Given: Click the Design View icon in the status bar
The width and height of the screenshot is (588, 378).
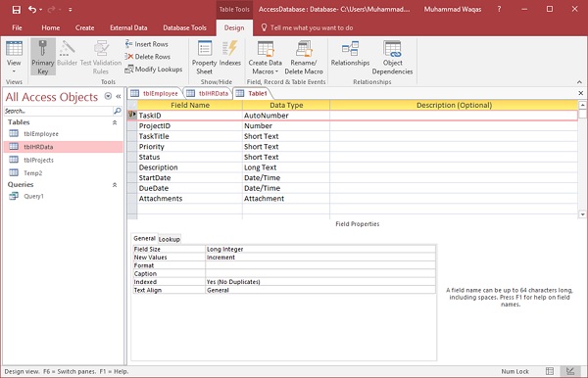Looking at the screenshot, I should click(570, 371).
